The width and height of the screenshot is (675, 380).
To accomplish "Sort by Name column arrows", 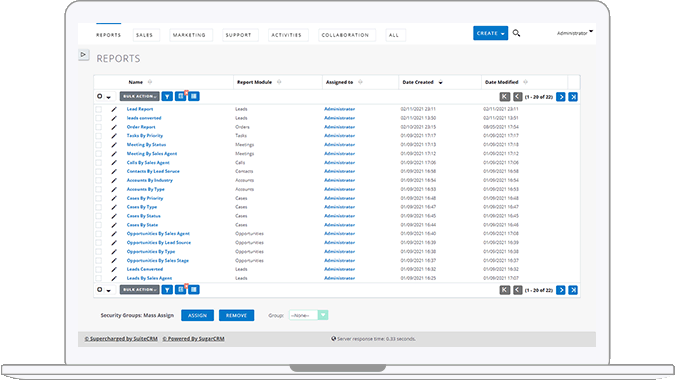I will [150, 82].
